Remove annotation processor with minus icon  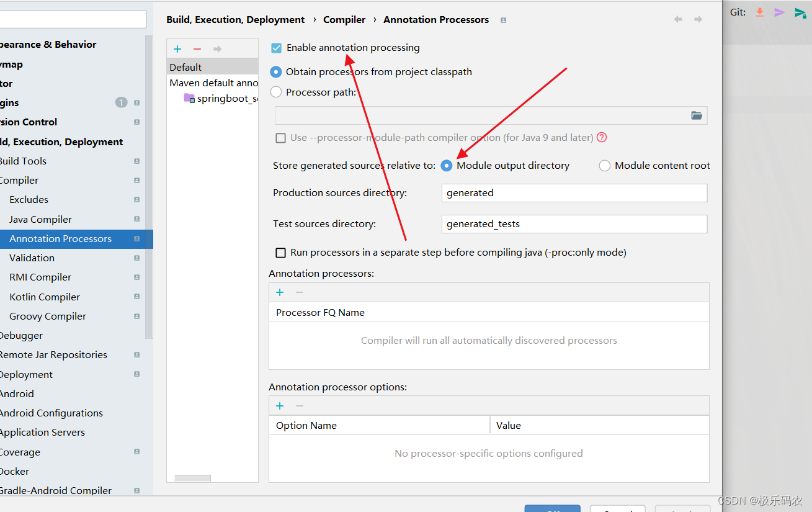300,292
